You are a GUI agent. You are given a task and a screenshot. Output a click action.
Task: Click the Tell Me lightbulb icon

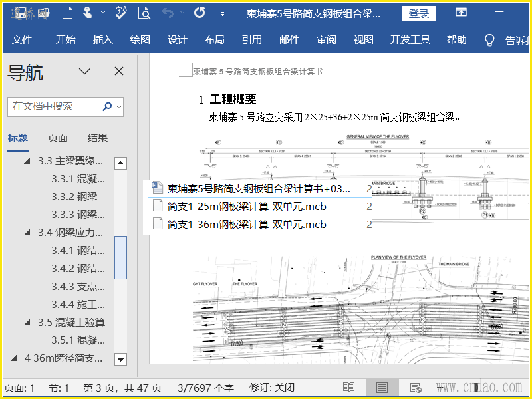489,40
